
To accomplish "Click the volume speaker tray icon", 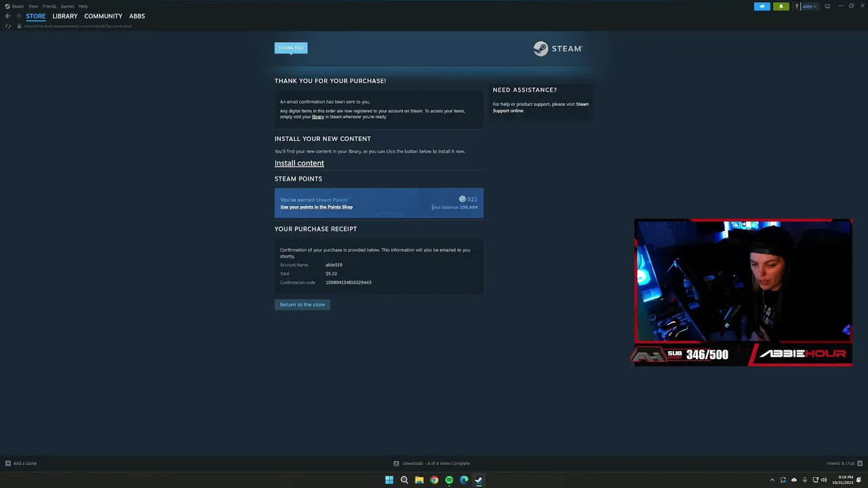I will tap(824, 480).
